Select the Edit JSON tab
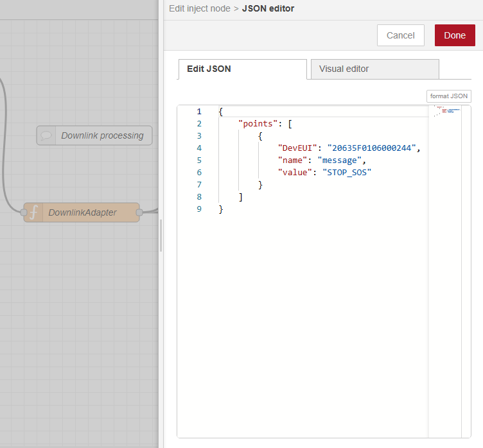 (x=241, y=69)
